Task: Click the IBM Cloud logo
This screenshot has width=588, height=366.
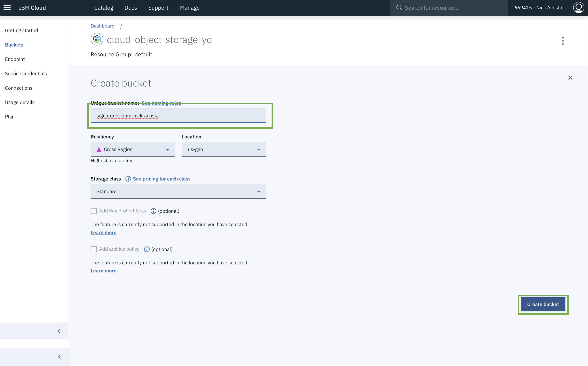Action: [32, 8]
